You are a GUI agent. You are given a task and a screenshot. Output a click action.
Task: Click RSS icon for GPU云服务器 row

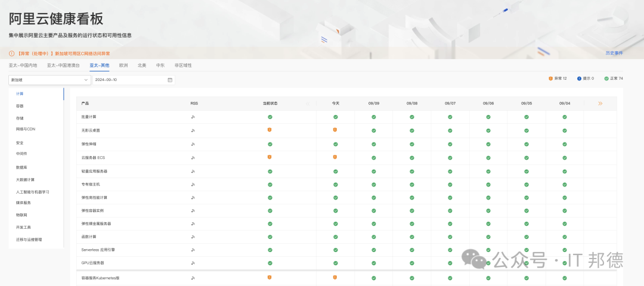[x=193, y=263]
